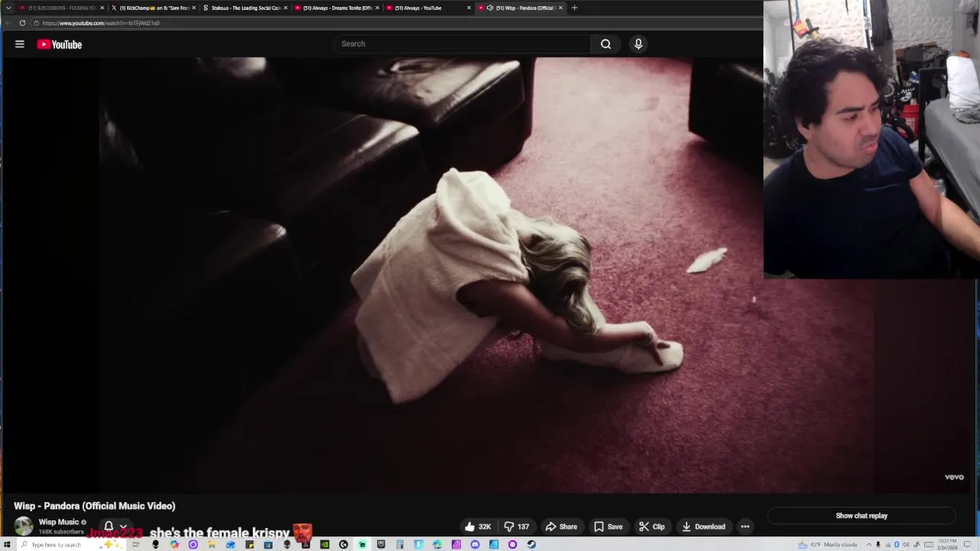Pause the Pandora music video player
980x551 pixels.
tap(436, 275)
